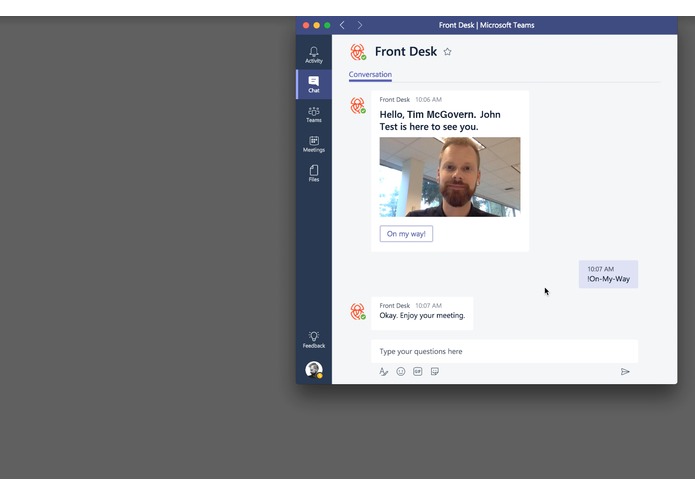This screenshot has width=695, height=494.
Task: Open text format options in compose bar
Action: click(x=383, y=372)
